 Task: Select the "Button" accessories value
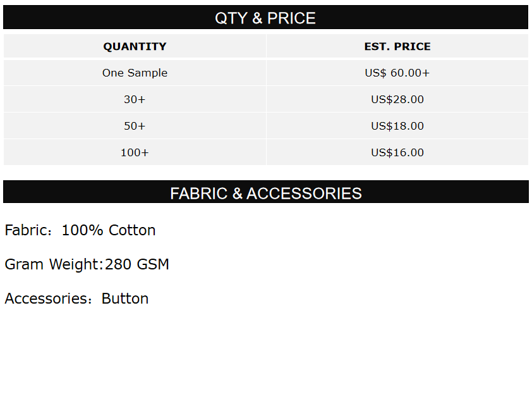tap(125, 299)
